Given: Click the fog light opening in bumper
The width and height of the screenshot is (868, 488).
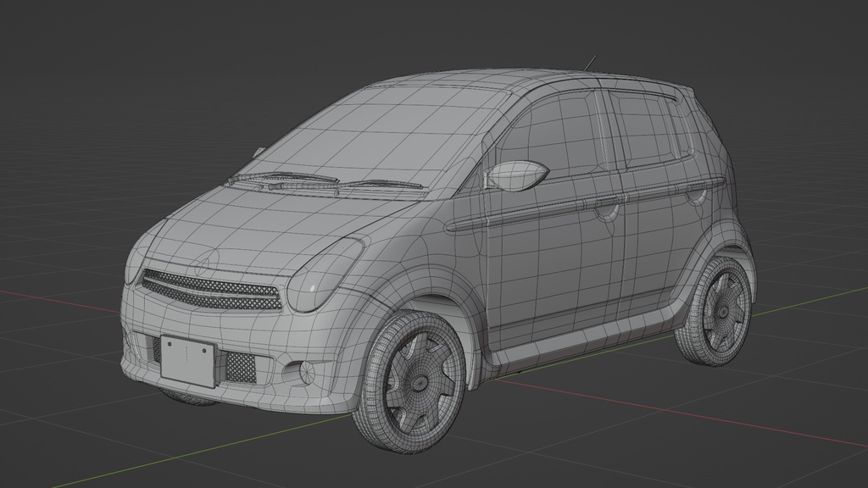Looking at the screenshot, I should (298, 369).
